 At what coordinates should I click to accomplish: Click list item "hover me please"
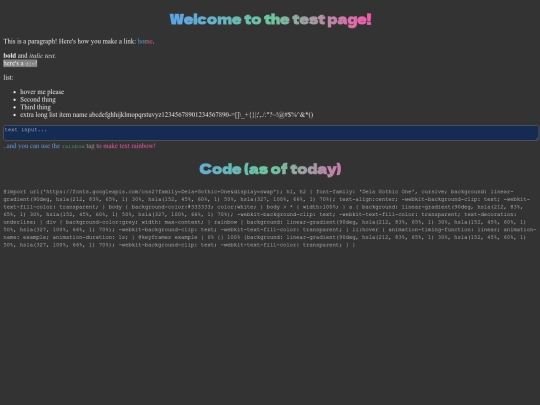click(42, 92)
